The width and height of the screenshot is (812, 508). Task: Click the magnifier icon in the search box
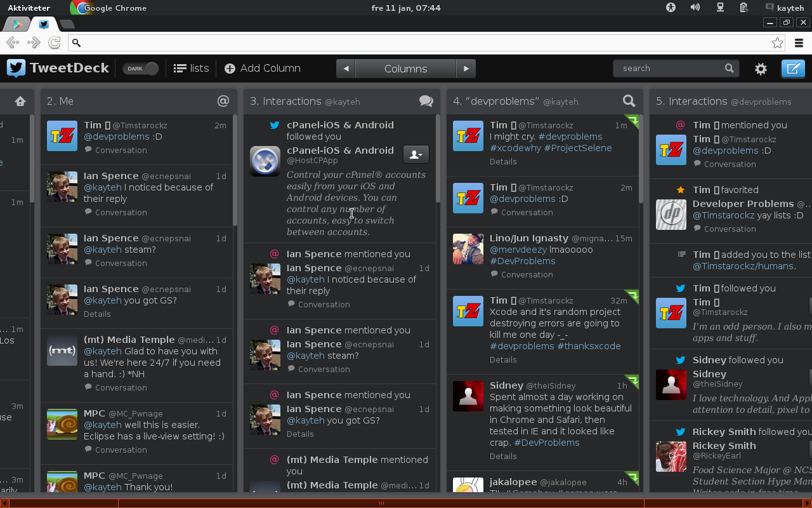pos(729,68)
